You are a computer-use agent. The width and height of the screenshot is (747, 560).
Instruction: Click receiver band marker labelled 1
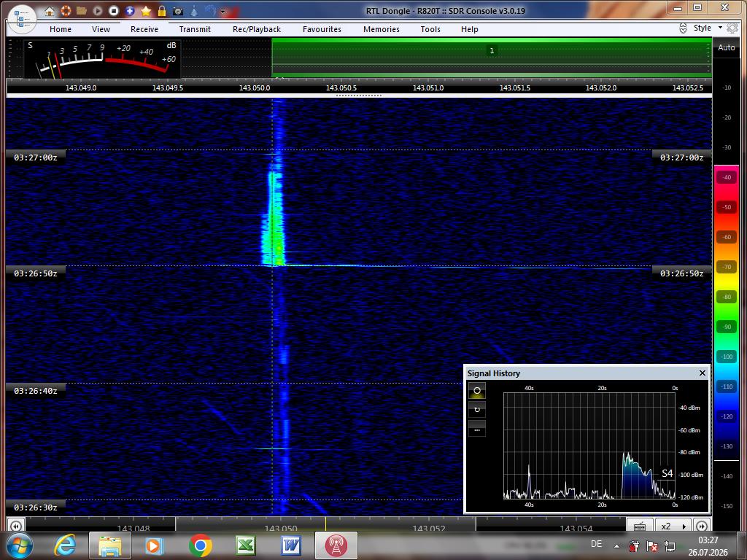point(492,50)
